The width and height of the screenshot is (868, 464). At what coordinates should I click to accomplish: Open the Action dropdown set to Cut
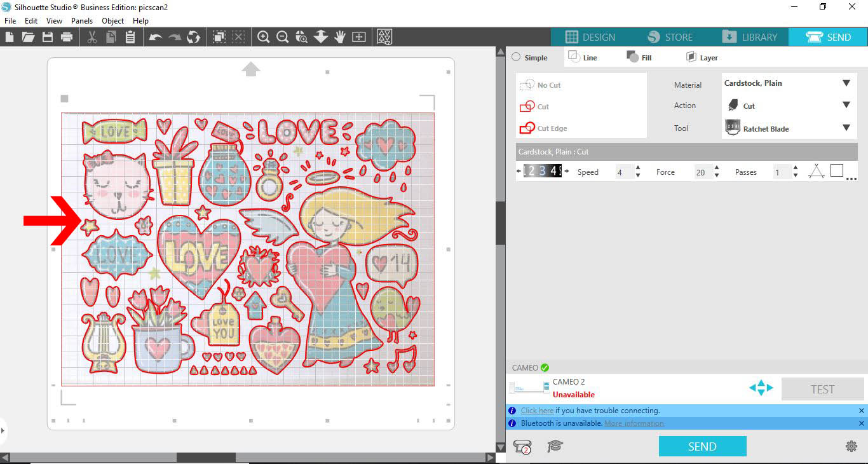click(846, 106)
